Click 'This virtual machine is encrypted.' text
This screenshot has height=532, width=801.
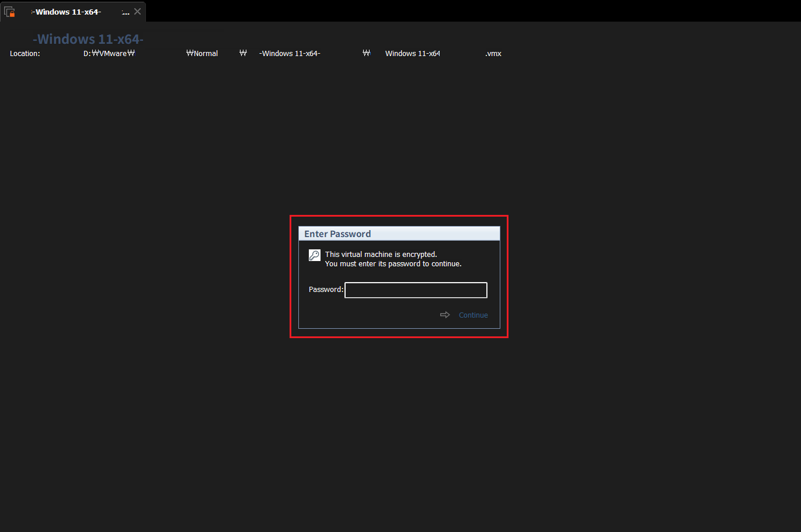pos(381,255)
